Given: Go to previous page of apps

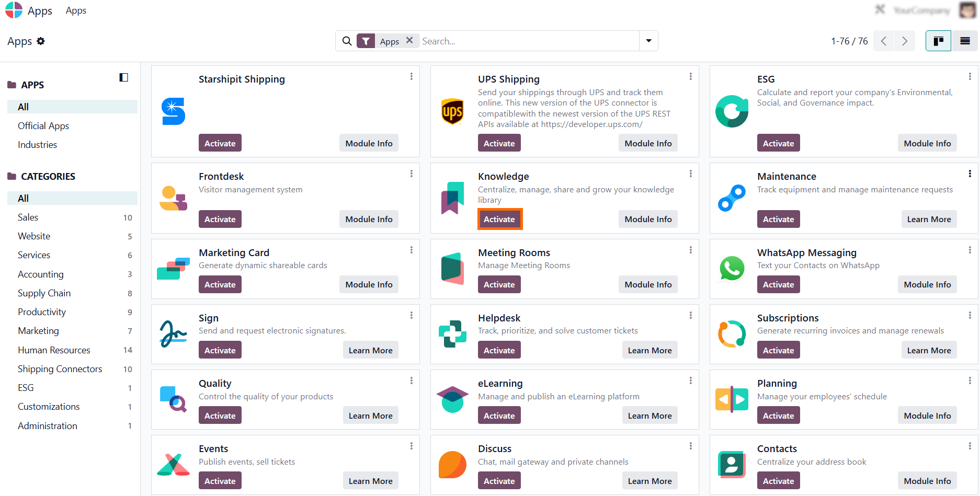Looking at the screenshot, I should [x=884, y=41].
